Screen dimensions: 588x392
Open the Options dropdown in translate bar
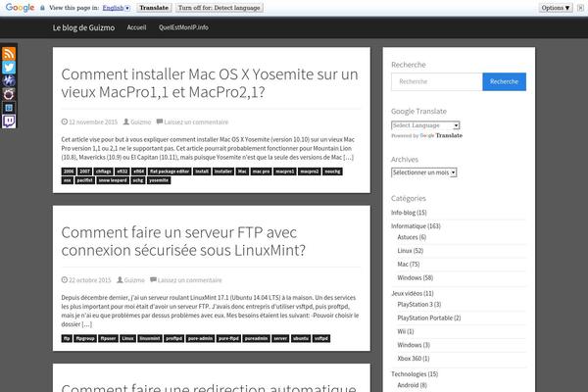pos(556,8)
